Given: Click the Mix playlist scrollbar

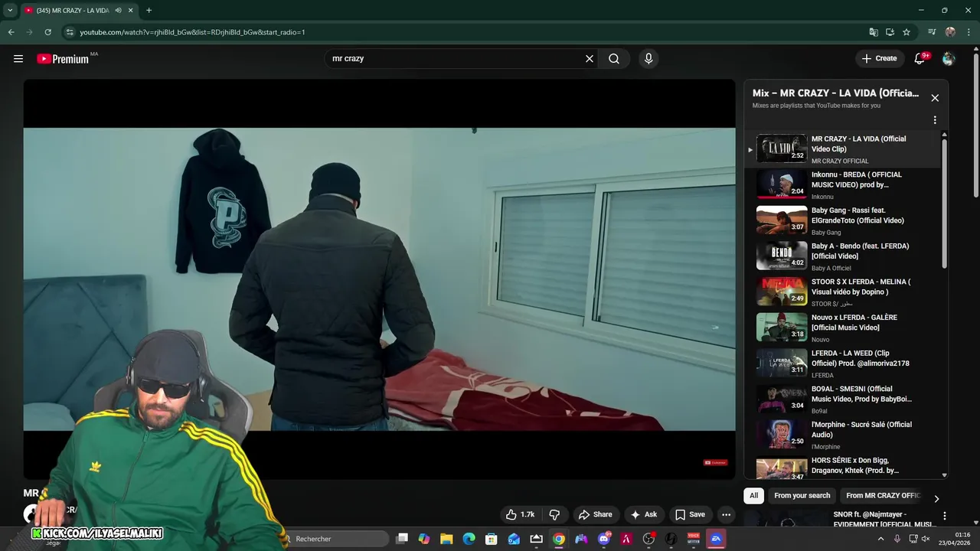Looking at the screenshot, I should (x=944, y=203).
